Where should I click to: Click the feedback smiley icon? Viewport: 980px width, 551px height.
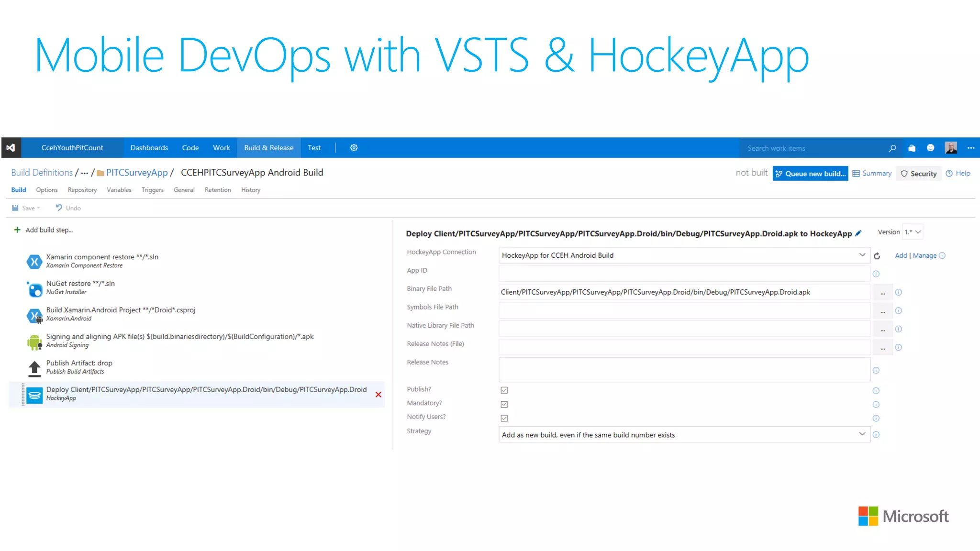coord(931,148)
